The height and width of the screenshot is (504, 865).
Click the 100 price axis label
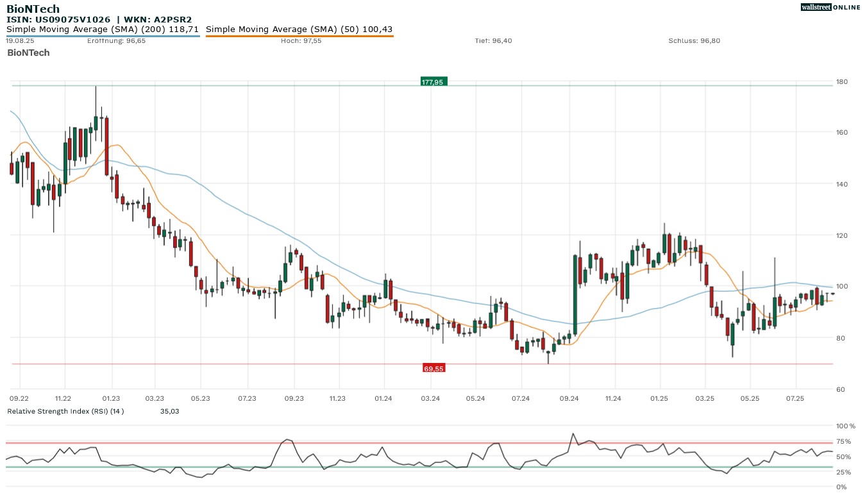coord(842,287)
